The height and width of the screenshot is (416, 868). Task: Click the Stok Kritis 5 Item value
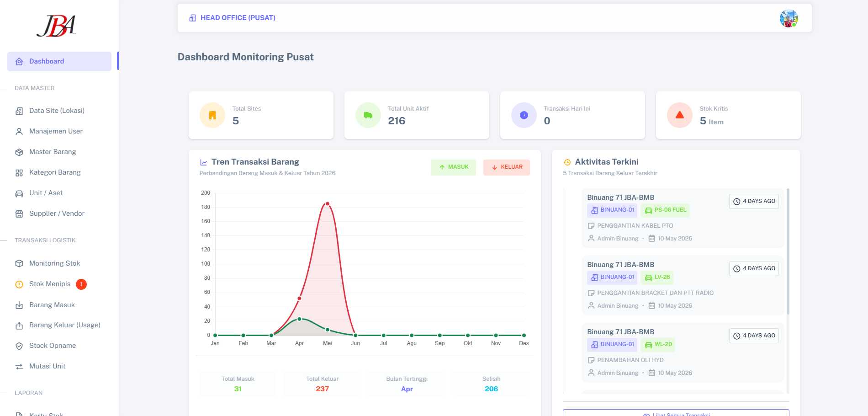[x=711, y=121]
